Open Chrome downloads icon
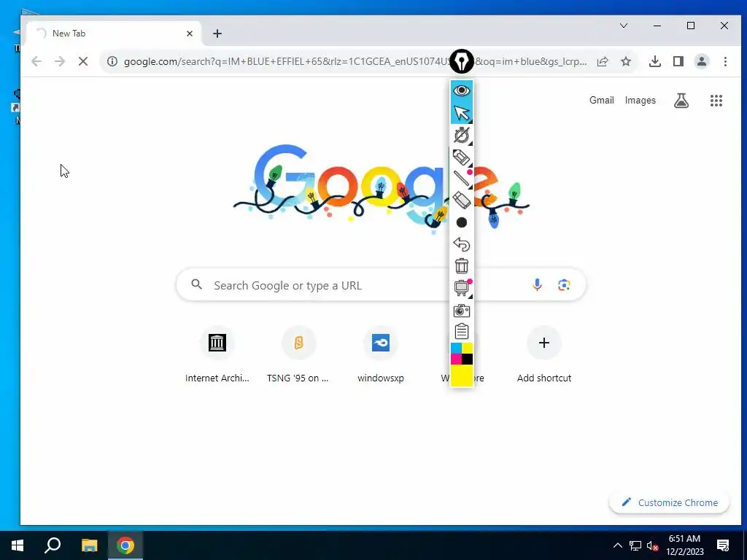 (x=655, y=61)
